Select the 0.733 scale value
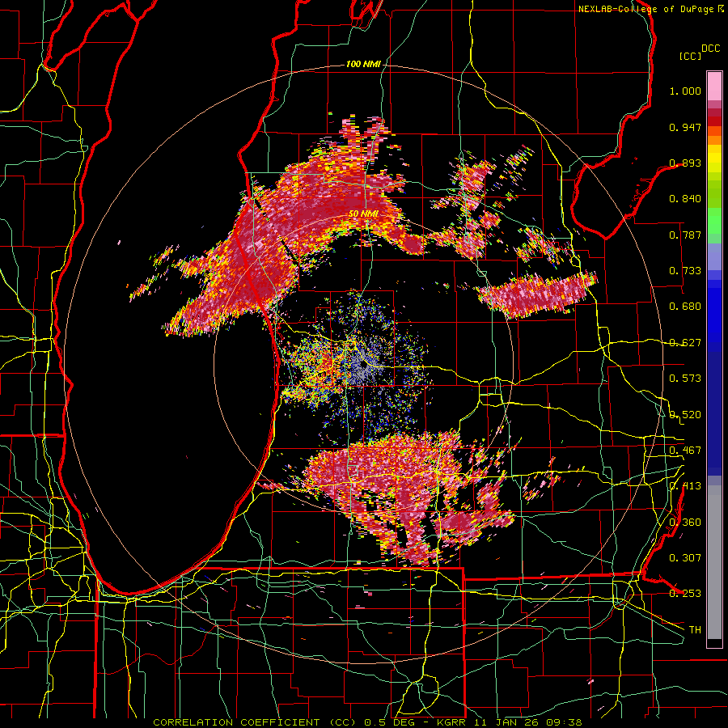The width and height of the screenshot is (728, 728). 685,271
